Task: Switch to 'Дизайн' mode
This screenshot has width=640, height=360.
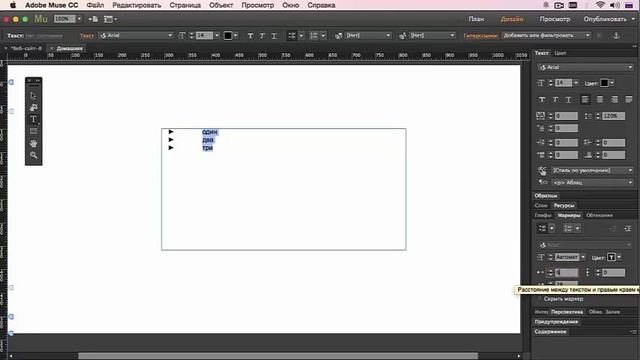Action: tap(512, 19)
